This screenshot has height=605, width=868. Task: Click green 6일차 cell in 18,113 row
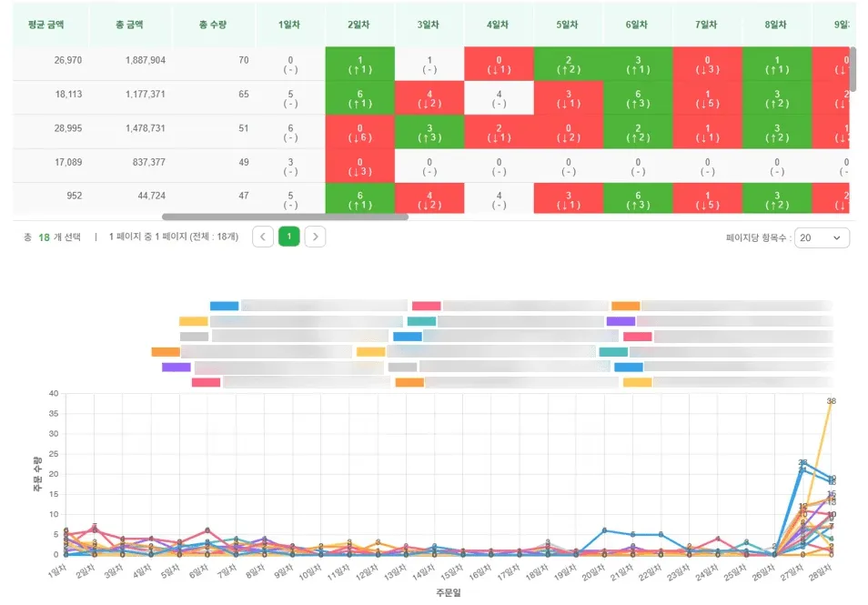[x=638, y=98]
